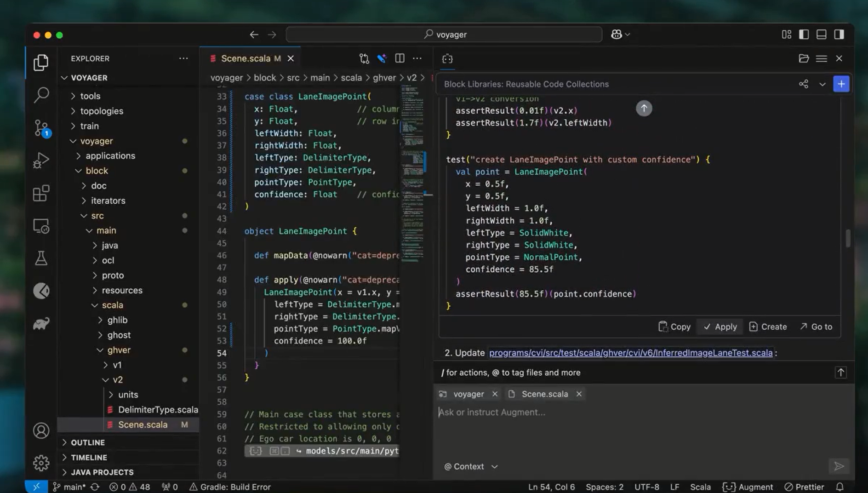Share the Augment chat conversation
868x493 pixels.
[x=803, y=84]
